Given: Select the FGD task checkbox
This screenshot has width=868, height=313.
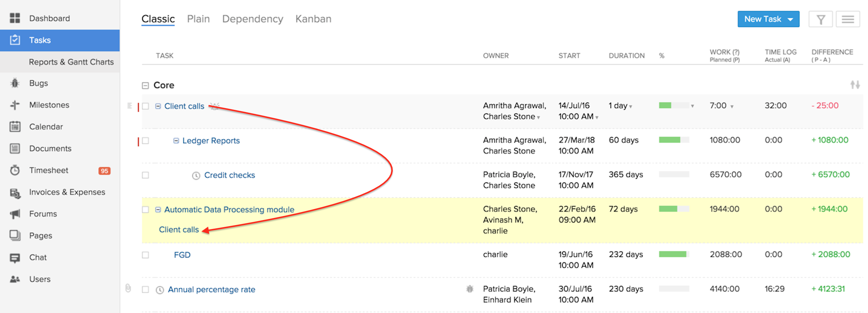Looking at the screenshot, I should point(145,255).
